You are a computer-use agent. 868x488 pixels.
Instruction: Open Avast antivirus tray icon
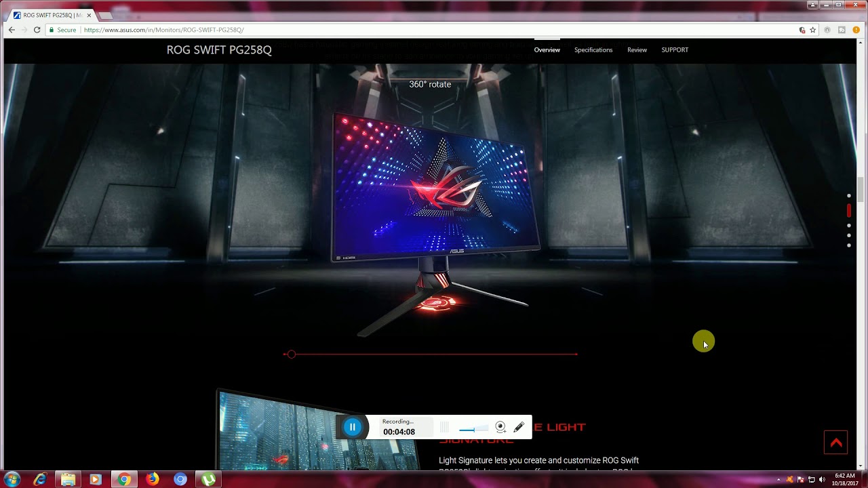pos(789,480)
